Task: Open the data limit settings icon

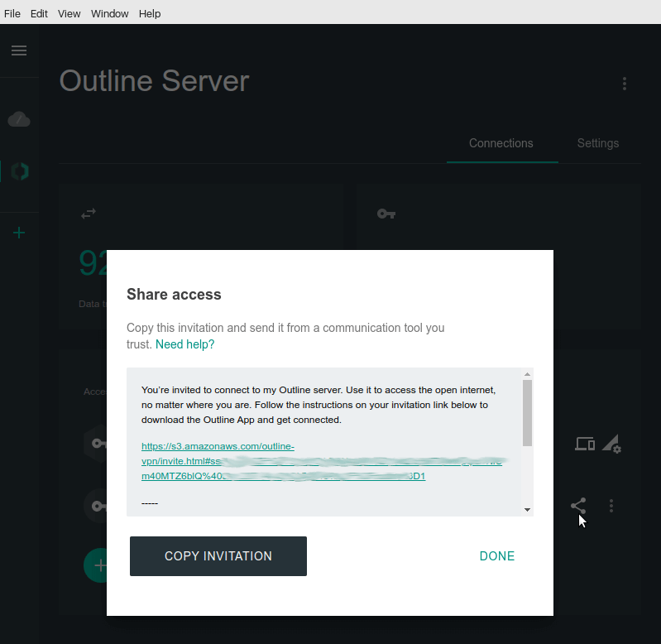Action: (x=611, y=445)
